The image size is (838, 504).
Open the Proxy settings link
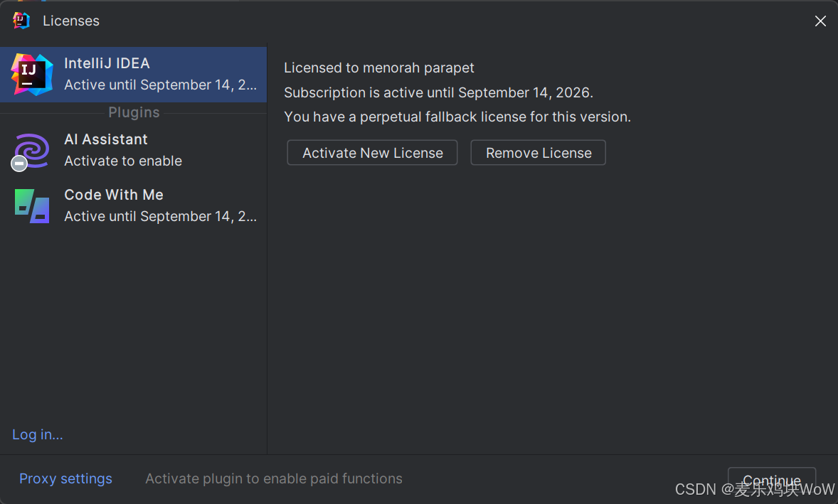[x=65, y=478]
